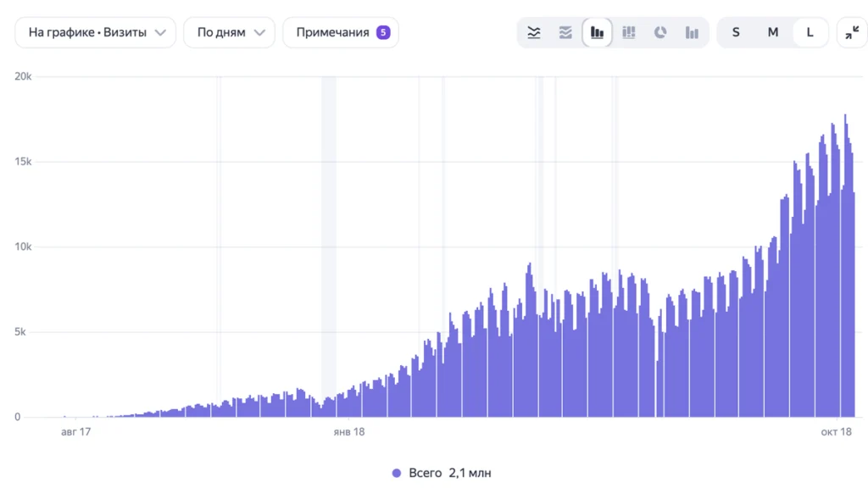Screen dimensions: 868x488
Task: Switch to the line chart view icon
Action: pyautogui.click(x=534, y=33)
